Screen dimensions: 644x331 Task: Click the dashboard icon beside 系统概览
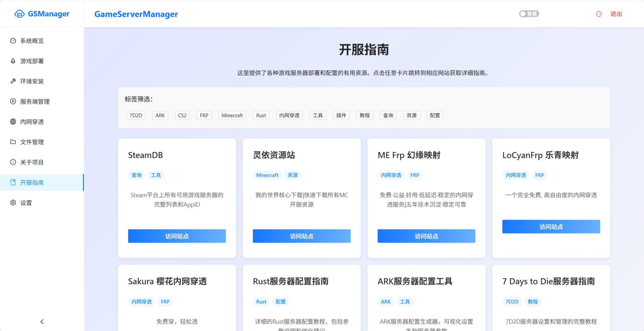tap(13, 41)
